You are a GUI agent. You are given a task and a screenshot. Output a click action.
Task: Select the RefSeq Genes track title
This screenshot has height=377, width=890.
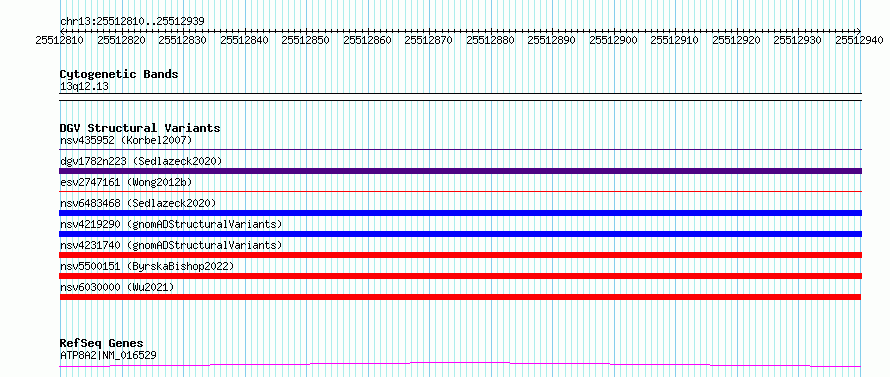point(102,344)
